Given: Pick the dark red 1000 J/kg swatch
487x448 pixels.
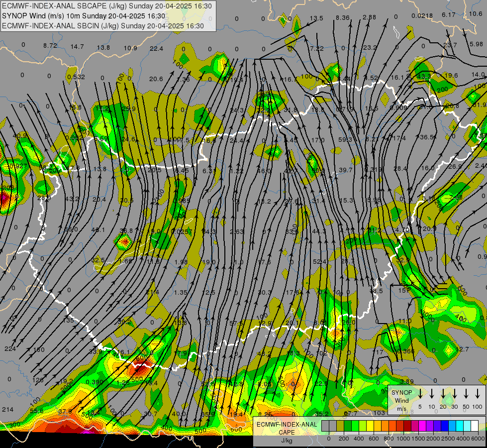Looking at the screenshot, I should [407, 426].
